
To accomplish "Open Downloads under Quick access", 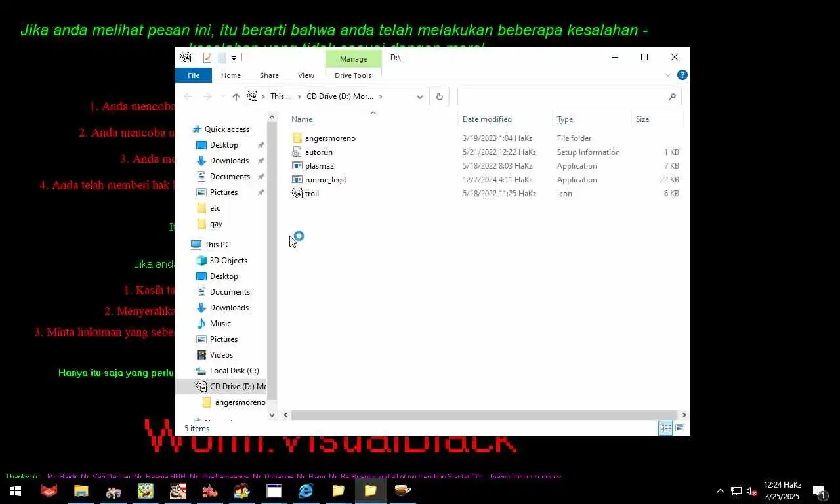I will (229, 161).
